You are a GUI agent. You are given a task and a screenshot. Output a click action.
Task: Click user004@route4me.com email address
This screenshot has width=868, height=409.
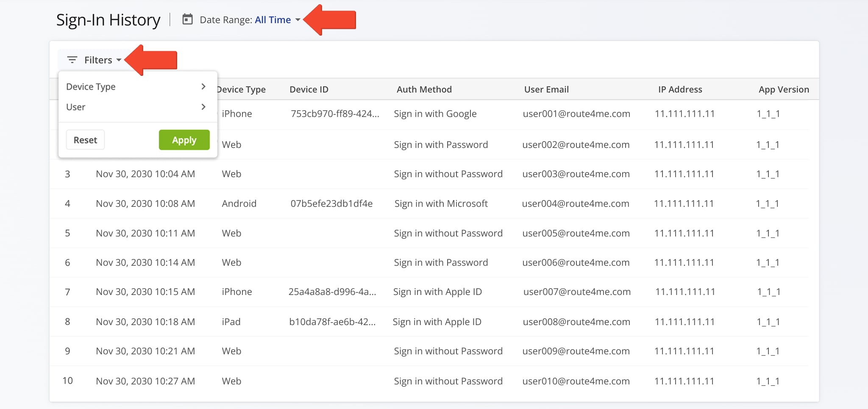coord(576,203)
